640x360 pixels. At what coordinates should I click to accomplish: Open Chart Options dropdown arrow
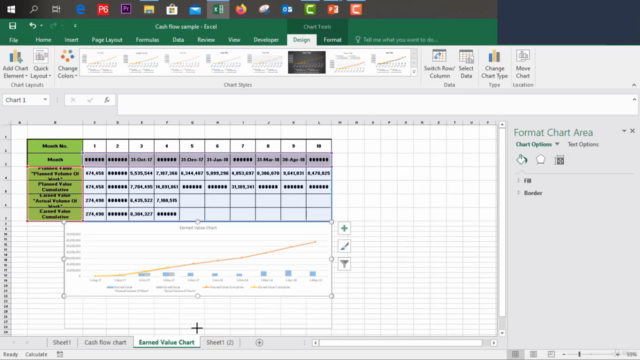[x=557, y=144]
